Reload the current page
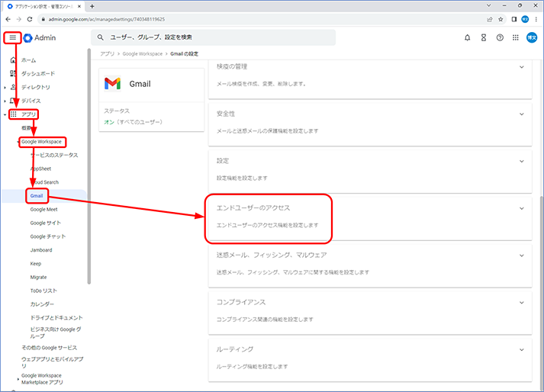This screenshot has height=392, width=544. [x=30, y=19]
